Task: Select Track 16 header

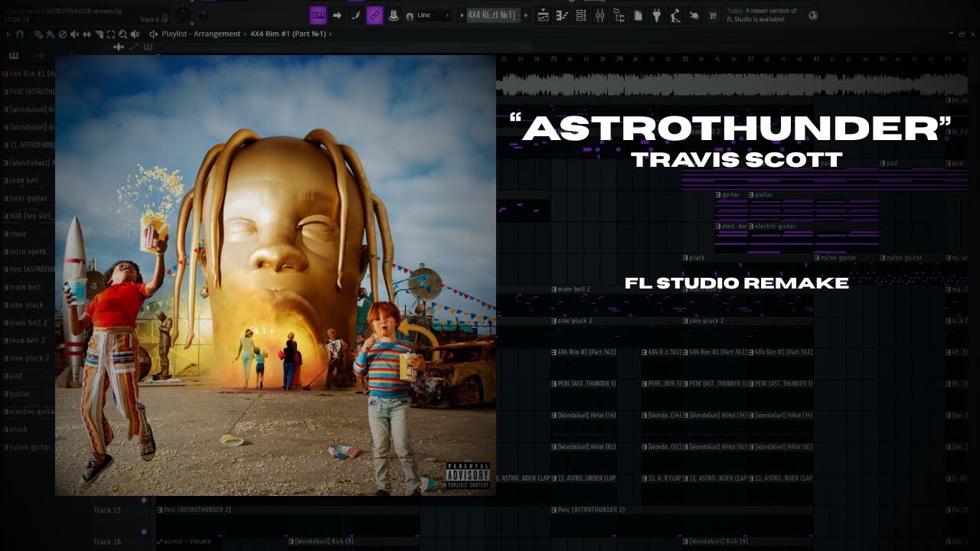Action: 107,541
